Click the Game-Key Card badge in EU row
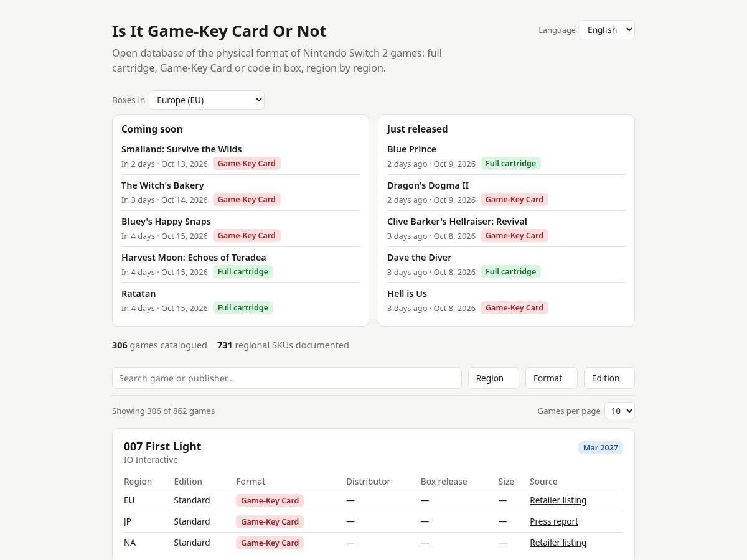The width and height of the screenshot is (747, 560). click(x=270, y=501)
